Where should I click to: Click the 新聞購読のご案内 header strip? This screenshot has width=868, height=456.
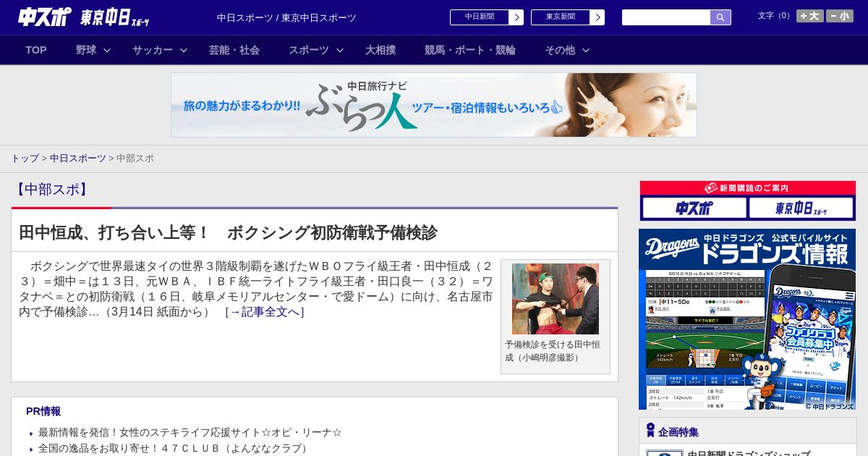coord(747,188)
